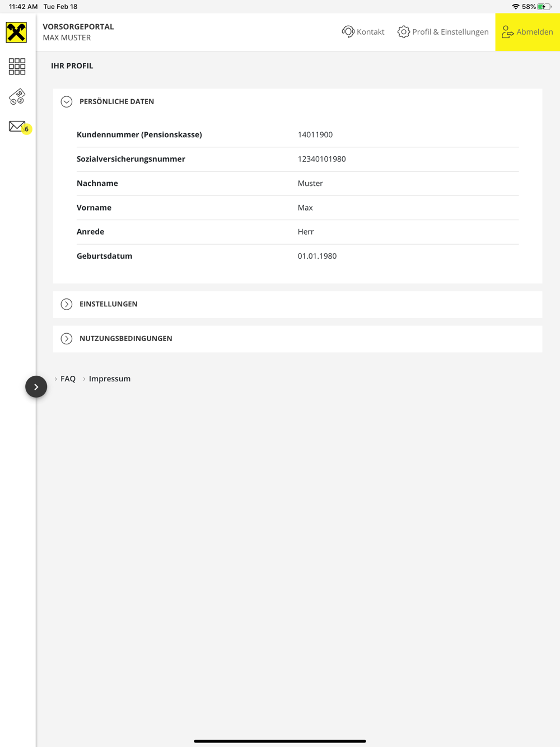Expand the sidebar with arrow button
Screen dimensions: 560x747
coord(36,386)
